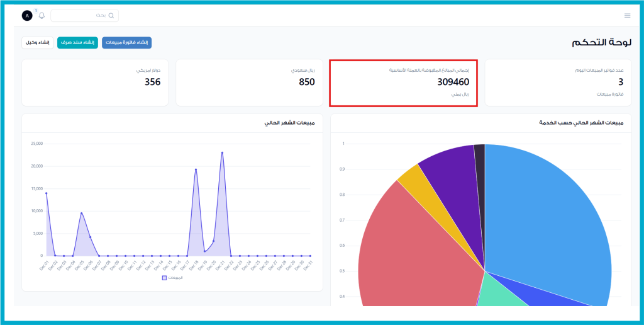Screen dimensions: 644x325
Task: Click the notification bell icon
Action: [x=42, y=16]
